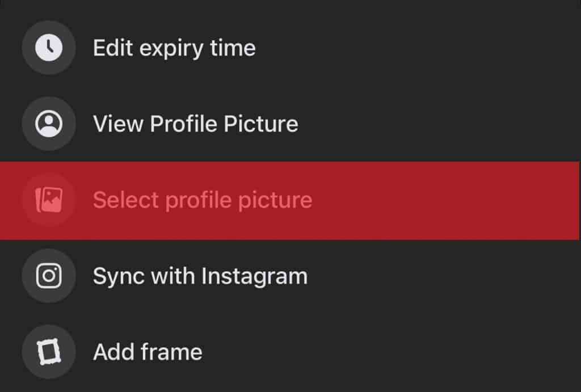Tap the Edit expiry time text label
The width and height of the screenshot is (581, 392).
click(x=174, y=48)
